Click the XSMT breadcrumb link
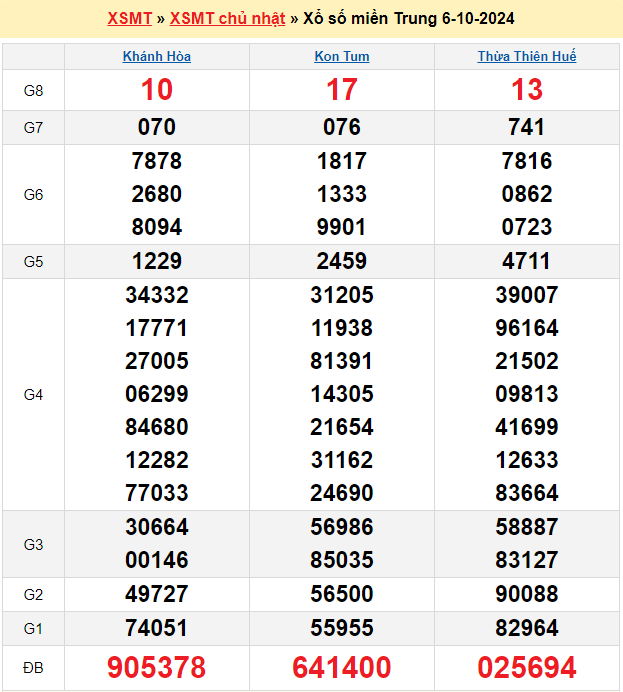Screen dimensions: 623x692 click(x=129, y=19)
